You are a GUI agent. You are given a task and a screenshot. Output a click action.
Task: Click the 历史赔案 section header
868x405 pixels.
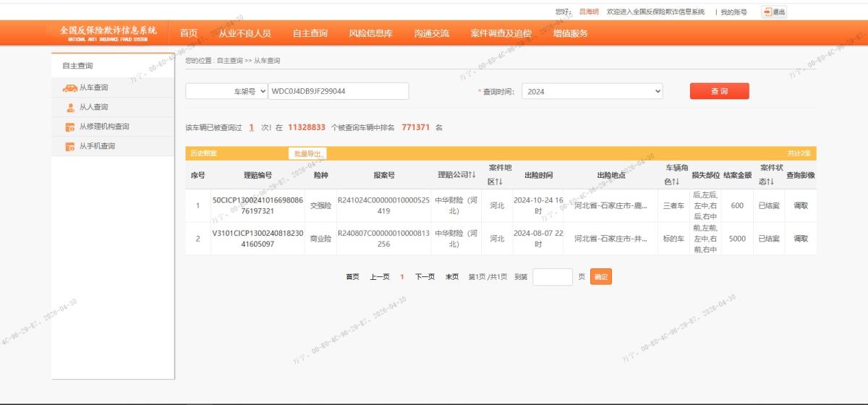tap(204, 153)
